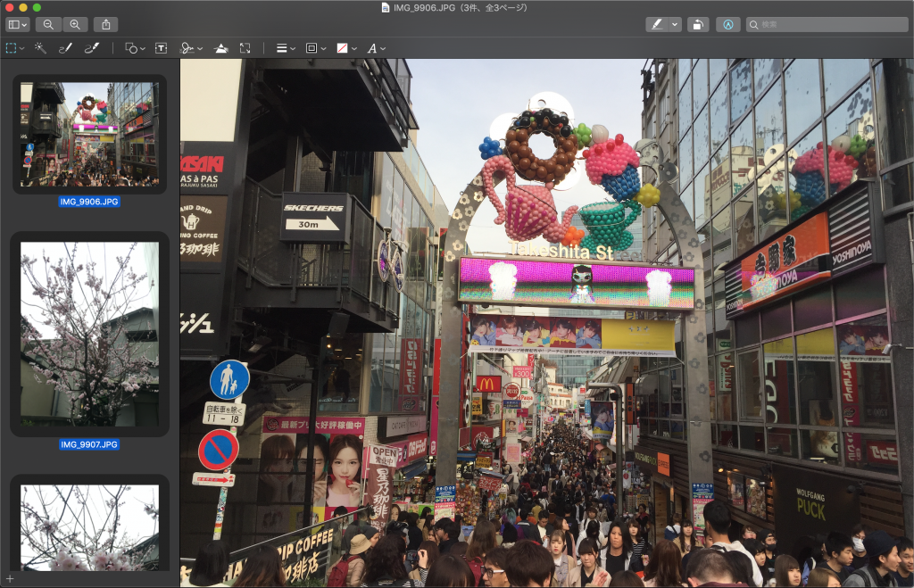This screenshot has height=588, width=914.
Task: Select the Instant Alpha magic wand tool
Action: click(40, 48)
